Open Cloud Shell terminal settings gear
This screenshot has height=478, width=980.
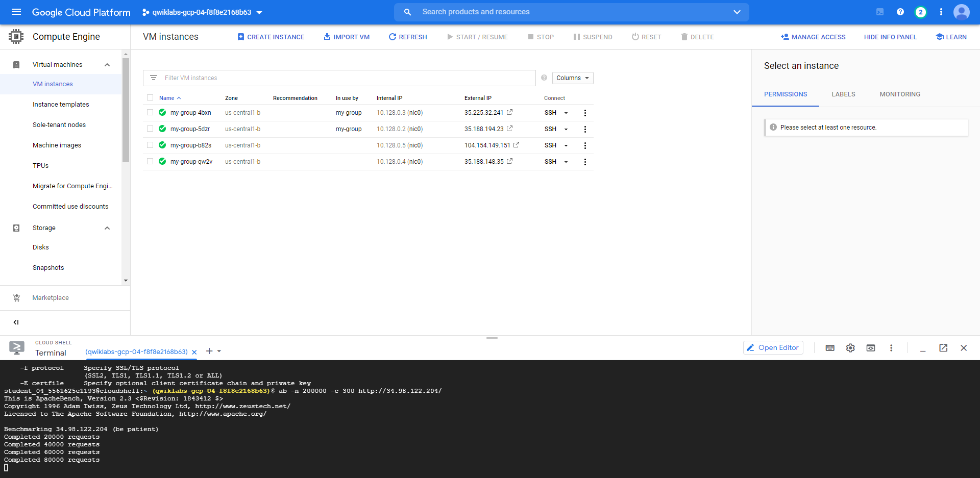[850, 348]
